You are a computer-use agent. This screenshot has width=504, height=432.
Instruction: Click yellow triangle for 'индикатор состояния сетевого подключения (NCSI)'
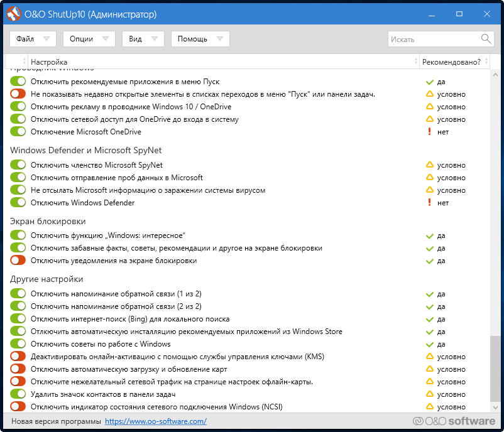pos(429,407)
